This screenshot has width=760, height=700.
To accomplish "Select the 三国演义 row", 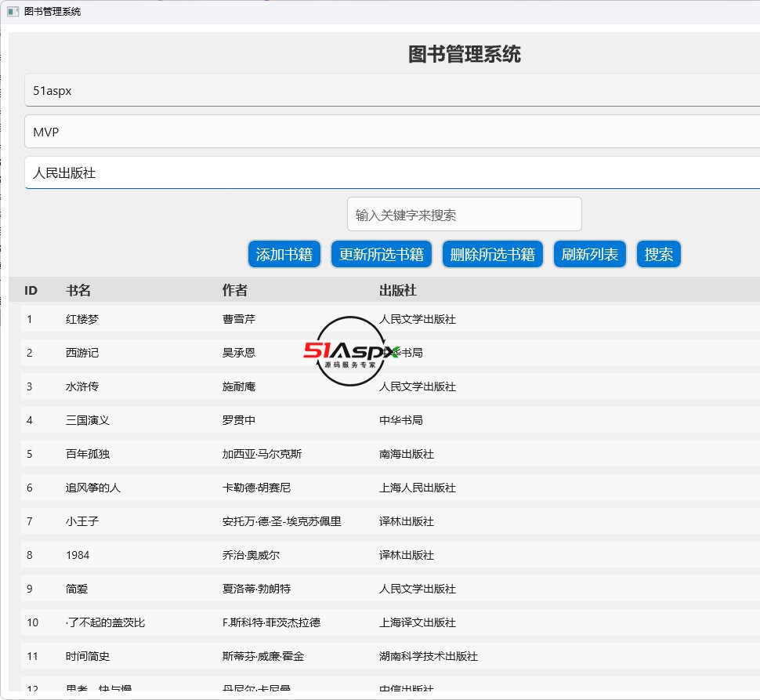I will coord(88,420).
